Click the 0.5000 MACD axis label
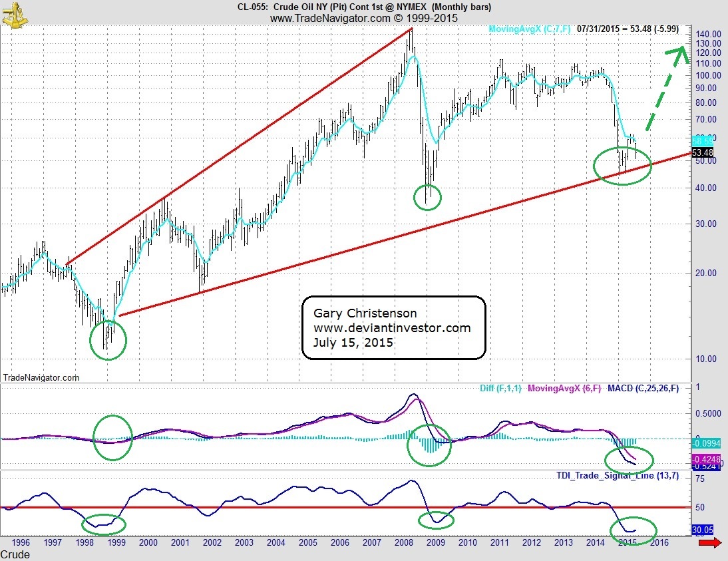Viewport: 728px width, 561px height. click(708, 413)
